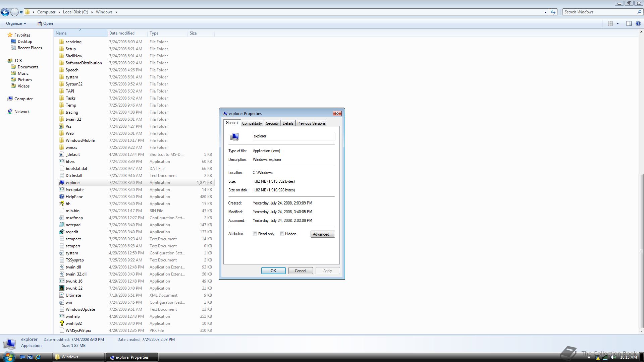Sort by Type column header

point(168,33)
